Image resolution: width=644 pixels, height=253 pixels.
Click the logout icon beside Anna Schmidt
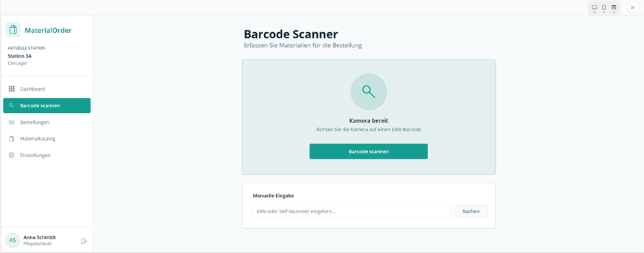[x=84, y=241]
